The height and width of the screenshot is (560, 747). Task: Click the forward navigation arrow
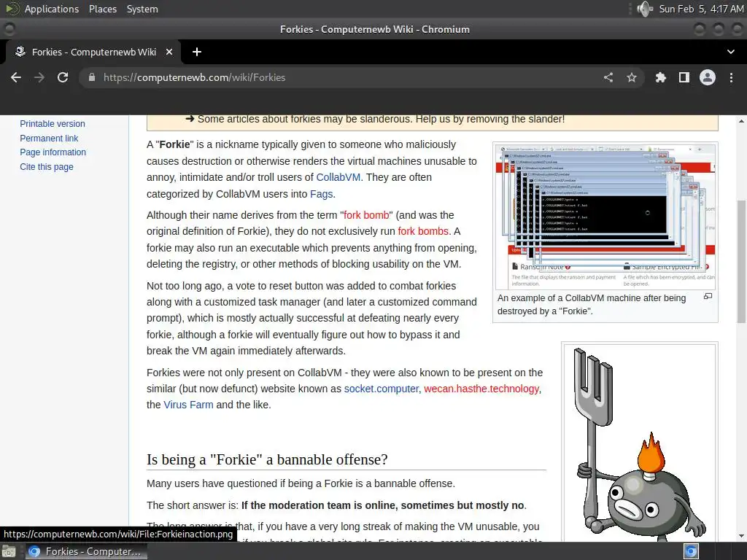click(x=39, y=77)
